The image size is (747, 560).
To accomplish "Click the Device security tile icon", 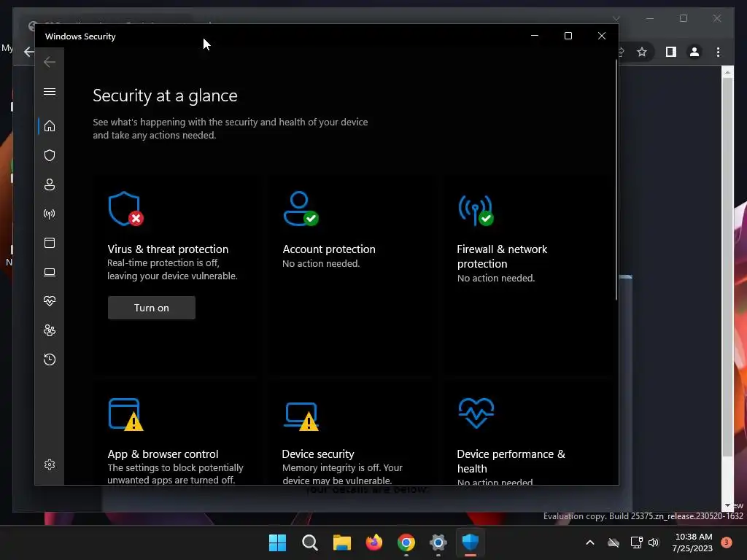I will coord(301,416).
